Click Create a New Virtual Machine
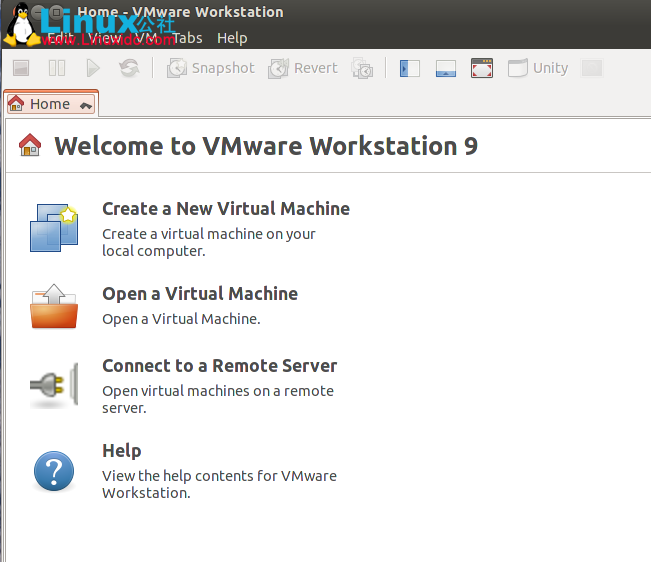The image size is (651, 562). pyautogui.click(x=225, y=209)
